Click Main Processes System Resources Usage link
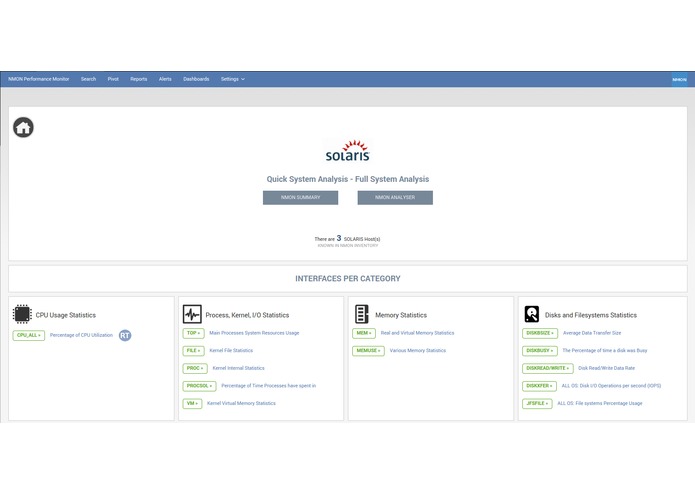This screenshot has height=494, width=695. [x=254, y=333]
